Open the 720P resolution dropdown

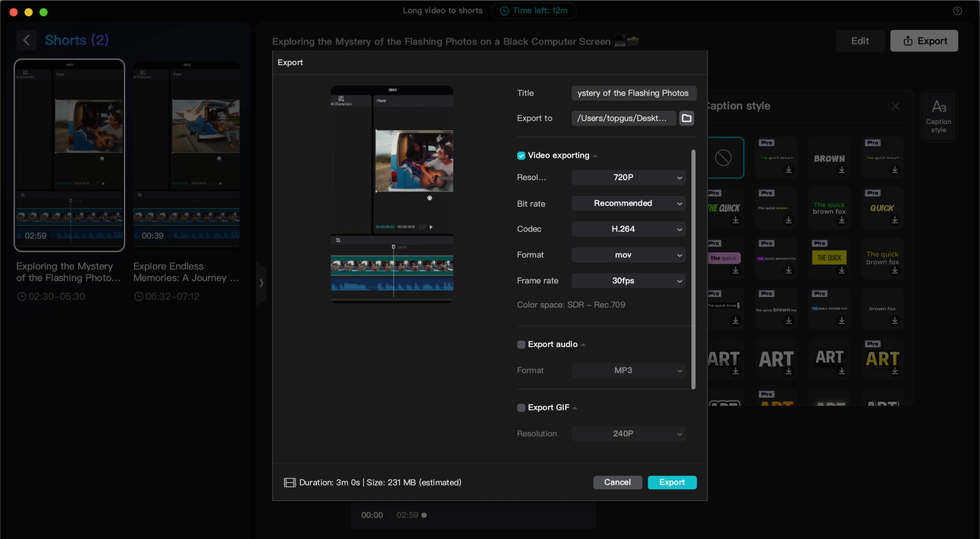click(x=629, y=178)
